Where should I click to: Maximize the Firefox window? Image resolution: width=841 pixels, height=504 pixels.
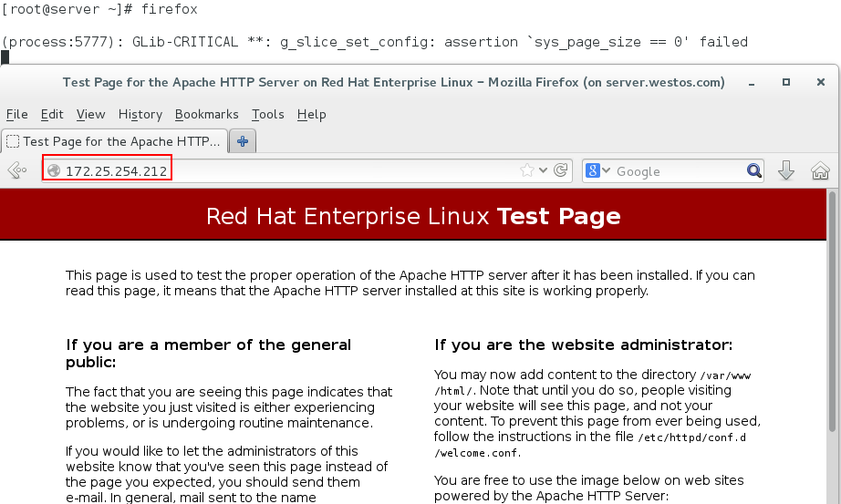click(x=785, y=82)
